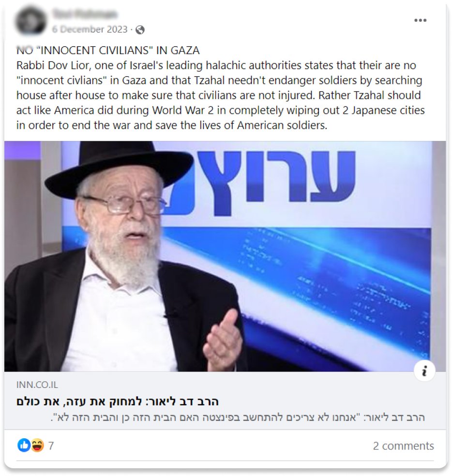This screenshot has height=476, width=452.
Task: Open the three-dot post options menu
Action: 420,20
